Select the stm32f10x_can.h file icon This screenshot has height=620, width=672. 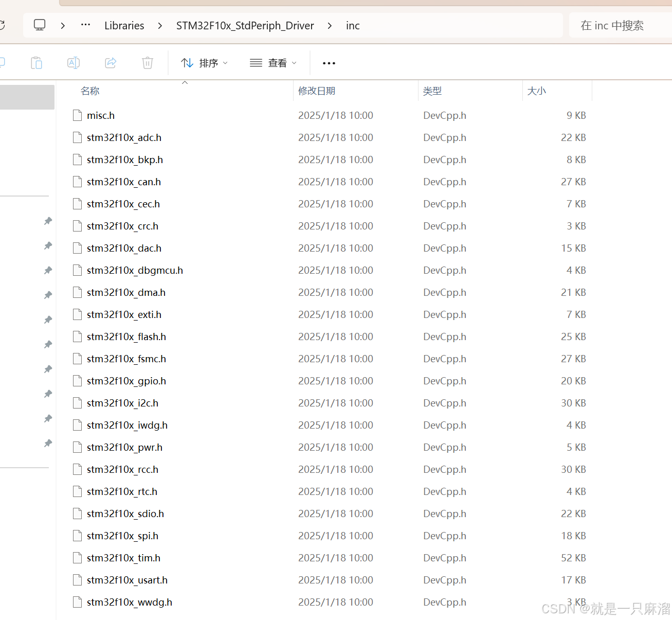pyautogui.click(x=78, y=182)
